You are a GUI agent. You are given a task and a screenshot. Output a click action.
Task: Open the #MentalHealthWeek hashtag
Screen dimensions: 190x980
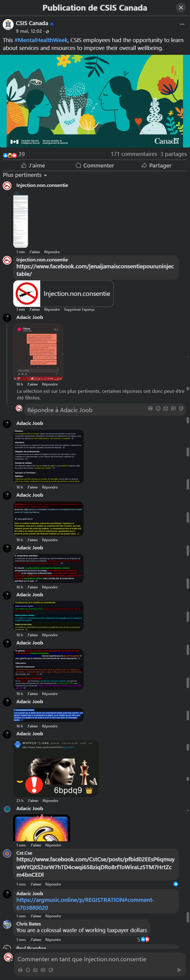tap(41, 40)
